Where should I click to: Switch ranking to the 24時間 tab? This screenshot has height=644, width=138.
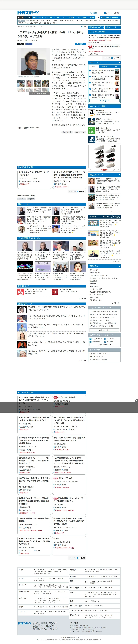[x=104, y=67]
